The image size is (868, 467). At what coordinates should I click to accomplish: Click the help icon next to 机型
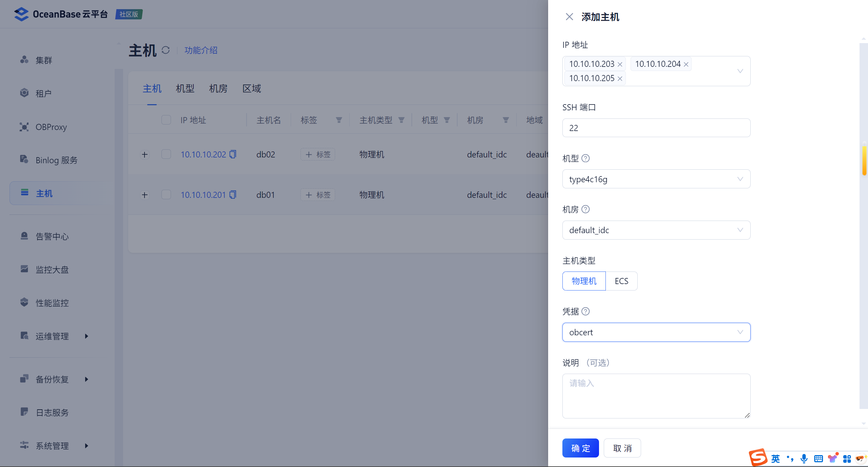pos(585,158)
